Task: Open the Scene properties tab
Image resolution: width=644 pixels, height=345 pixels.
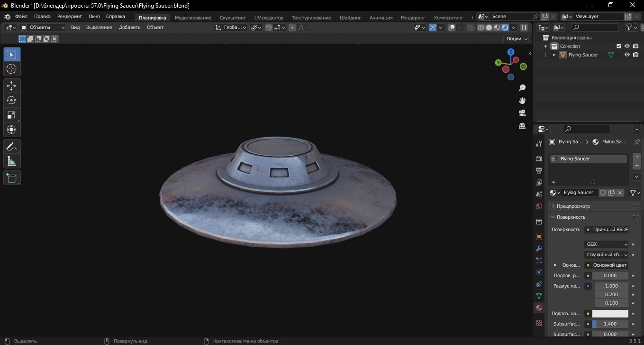Action: [x=539, y=194]
